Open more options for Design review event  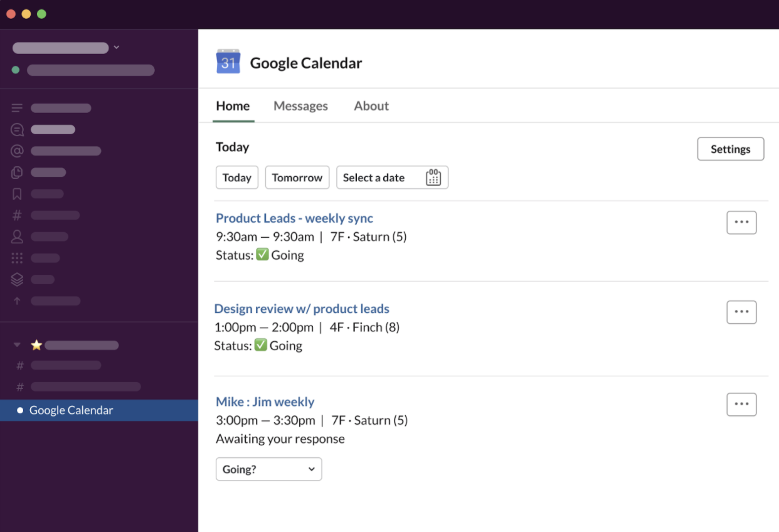741,312
